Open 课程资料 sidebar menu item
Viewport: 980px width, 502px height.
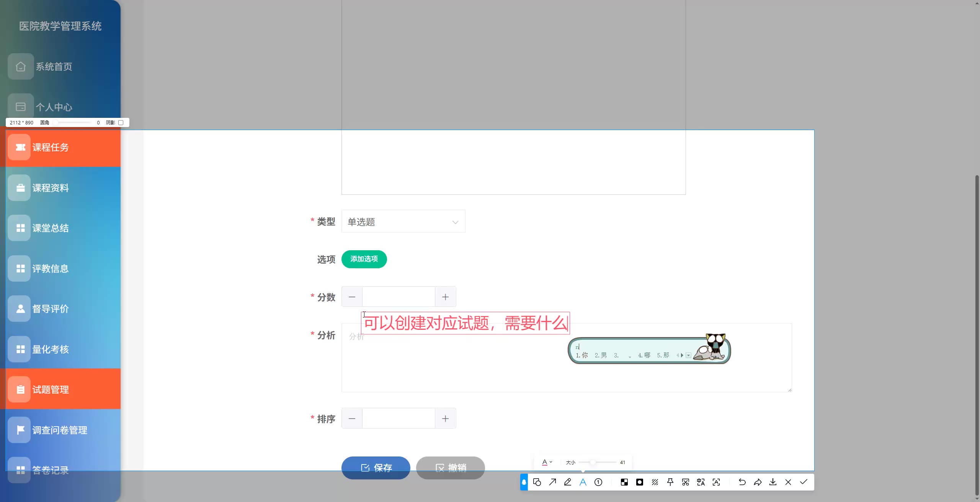[51, 188]
